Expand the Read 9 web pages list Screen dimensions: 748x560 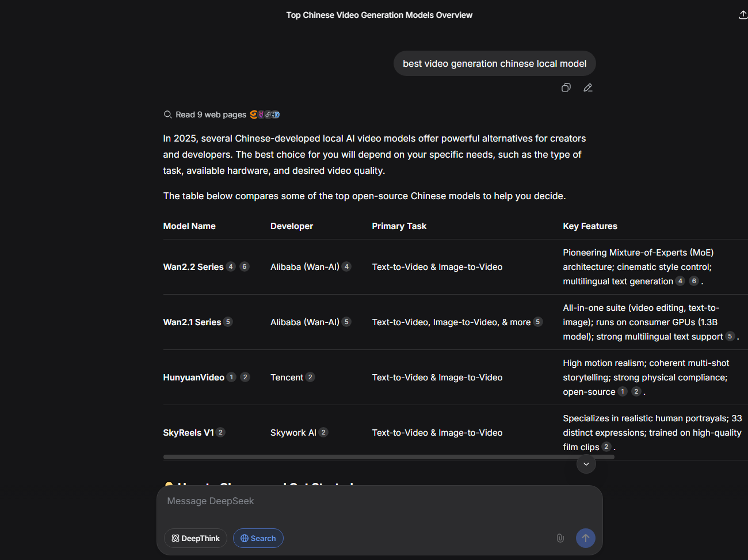211,115
